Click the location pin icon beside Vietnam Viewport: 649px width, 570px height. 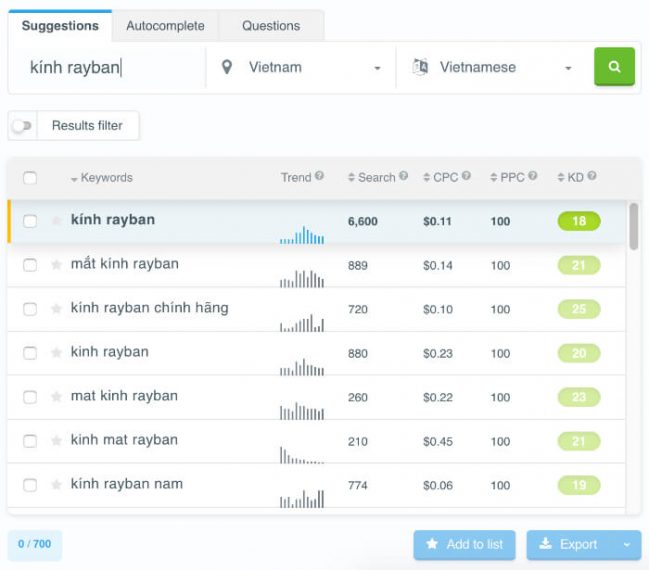(x=226, y=67)
